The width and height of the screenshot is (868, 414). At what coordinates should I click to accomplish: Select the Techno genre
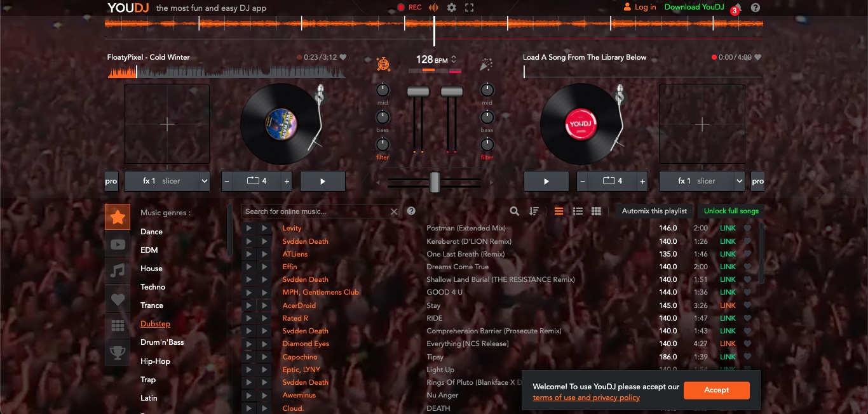pos(153,287)
